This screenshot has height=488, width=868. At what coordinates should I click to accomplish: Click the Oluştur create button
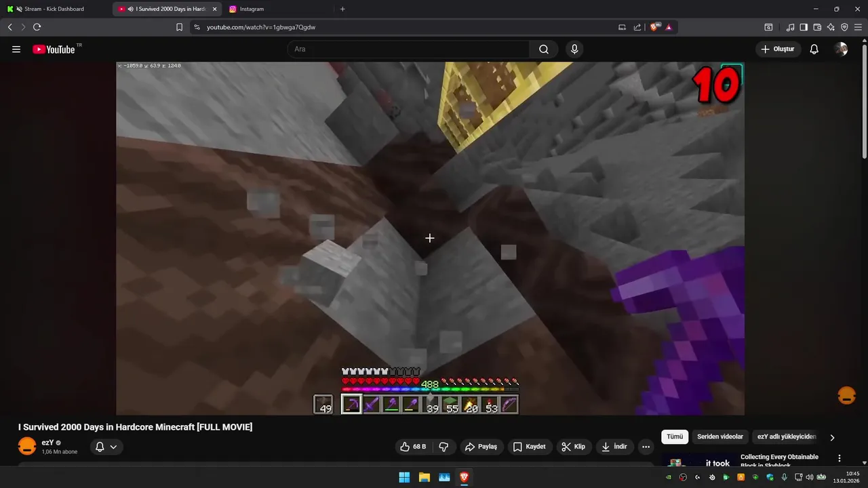click(x=778, y=49)
